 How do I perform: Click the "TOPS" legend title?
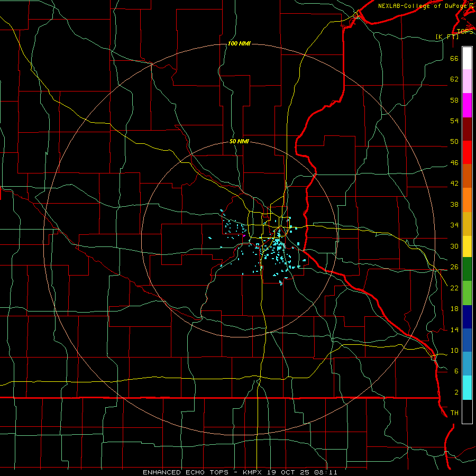click(465, 32)
